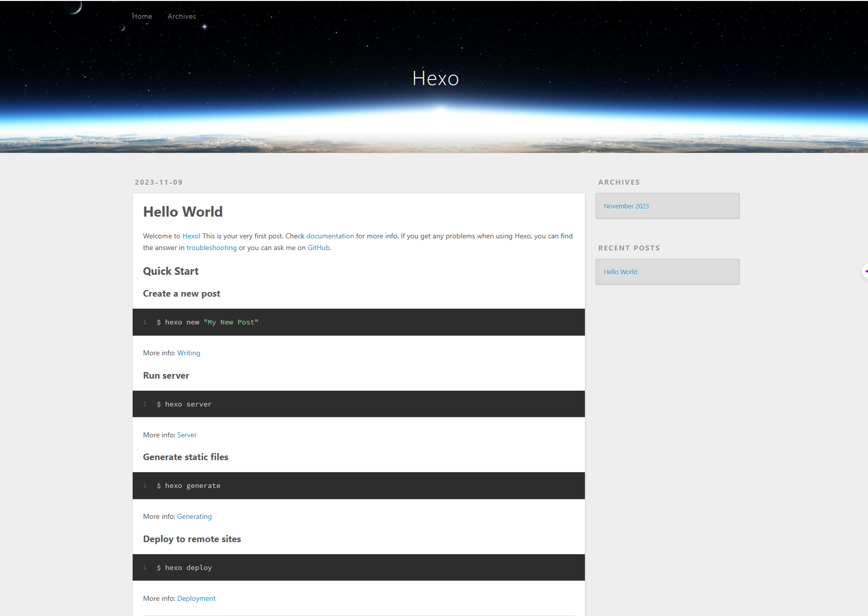The width and height of the screenshot is (868, 616).
Task: Open the documentation link
Action: click(x=330, y=236)
